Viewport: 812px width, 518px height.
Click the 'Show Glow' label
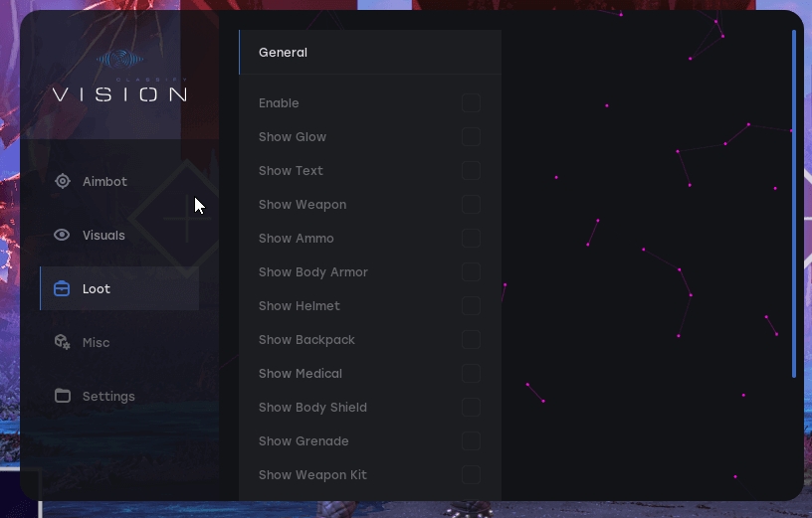pyautogui.click(x=293, y=136)
